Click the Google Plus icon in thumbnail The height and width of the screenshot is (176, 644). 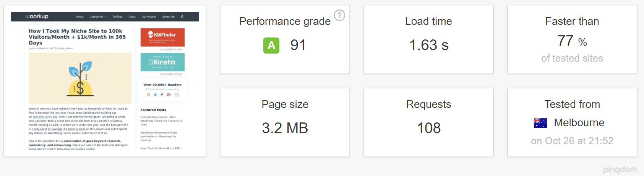(169, 95)
